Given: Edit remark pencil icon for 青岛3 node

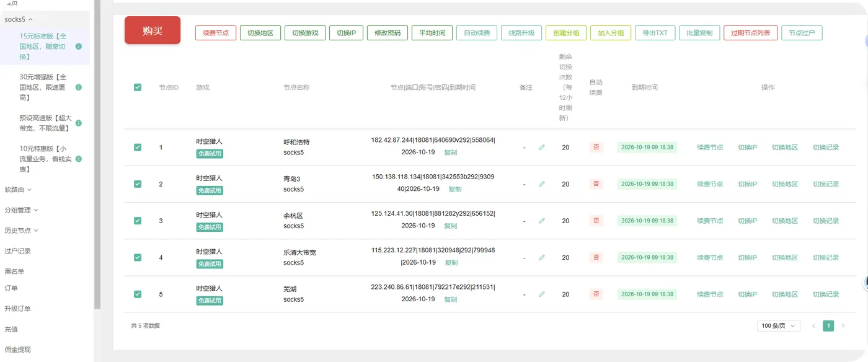Looking at the screenshot, I should point(541,184).
